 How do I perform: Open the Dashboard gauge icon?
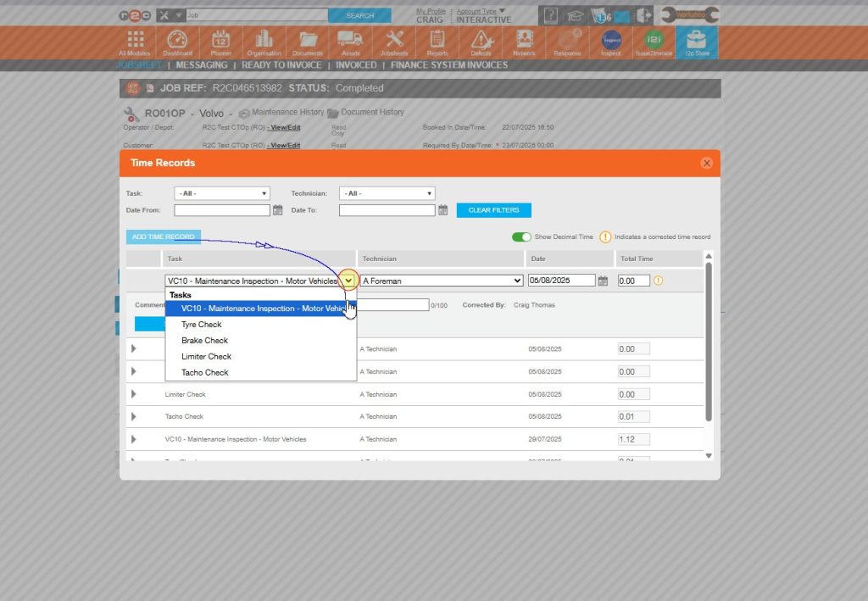click(177, 43)
